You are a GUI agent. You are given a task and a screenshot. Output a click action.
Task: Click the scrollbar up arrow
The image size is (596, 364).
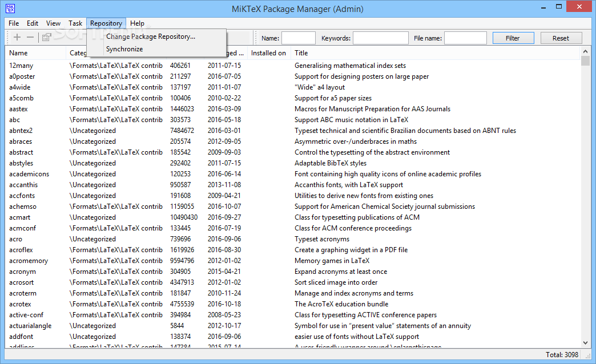click(x=585, y=51)
